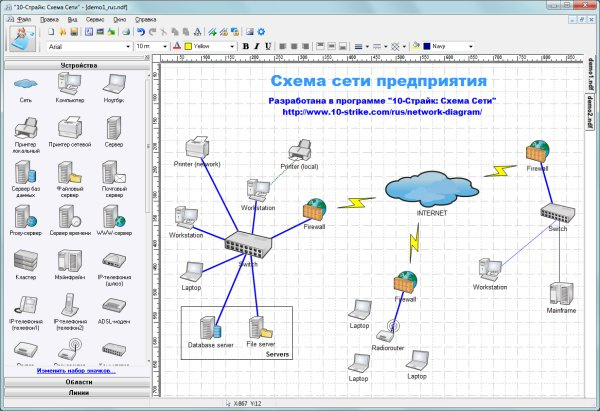Toggle Bold text formatting

[245, 46]
